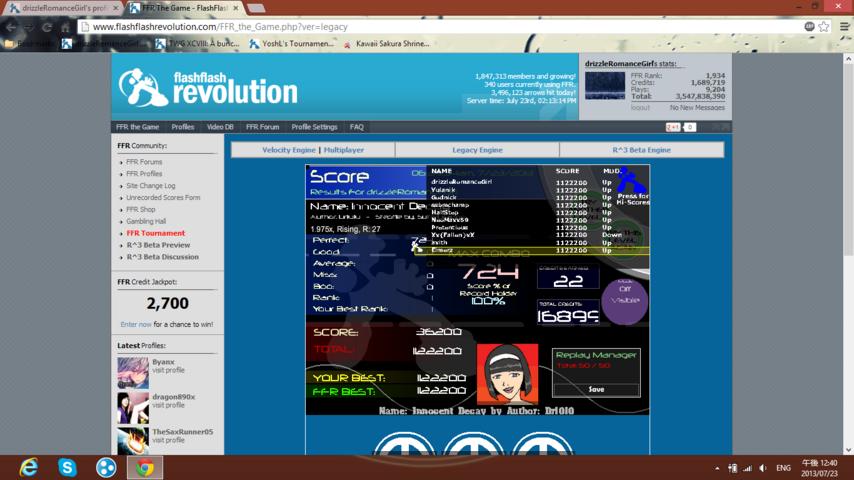854x480 pixels.
Task: Click the logout link
Action: (x=640, y=108)
